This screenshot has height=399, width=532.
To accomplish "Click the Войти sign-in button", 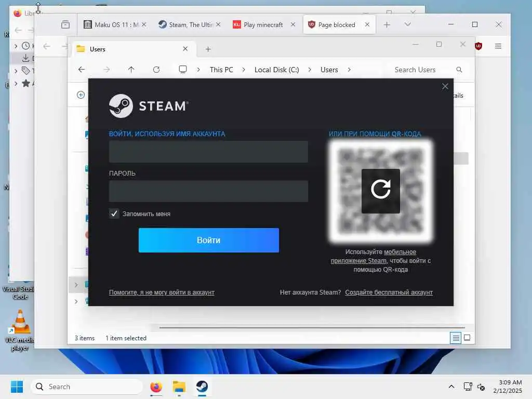I will (209, 240).
